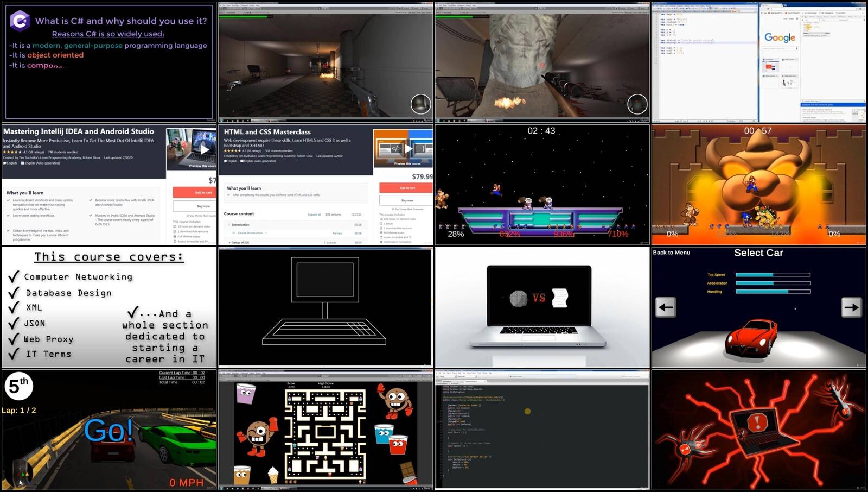Click 'Back to Menu' in car selector

coord(671,253)
